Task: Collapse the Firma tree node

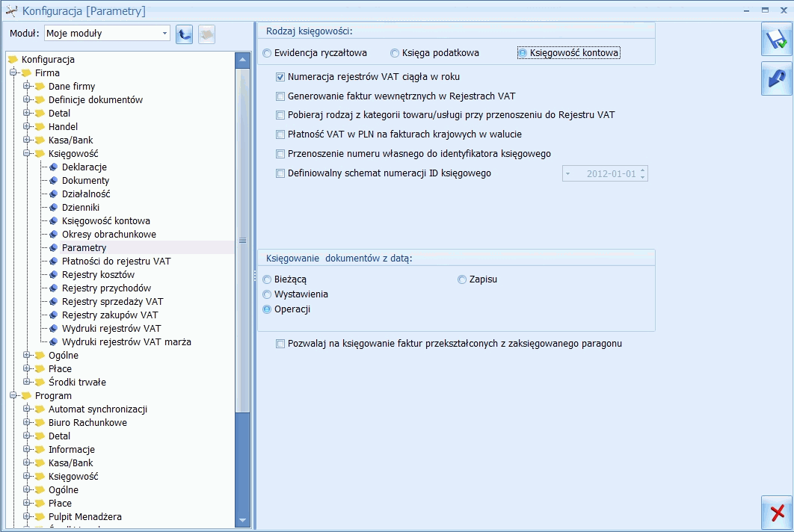Action: pyautogui.click(x=13, y=72)
